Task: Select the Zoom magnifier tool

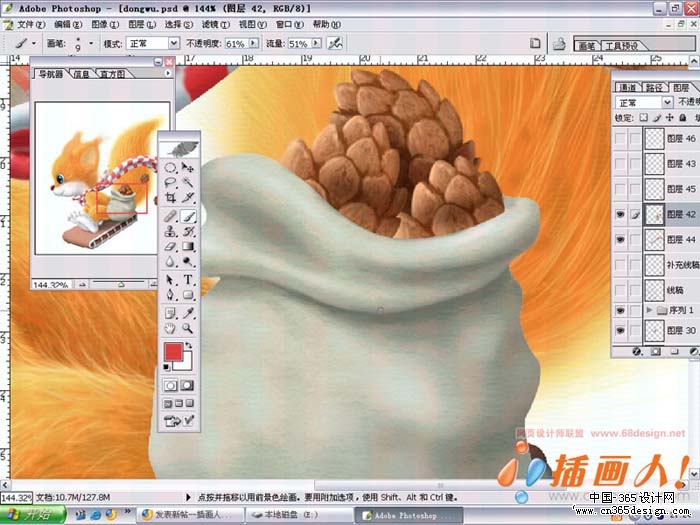Action: pos(188,329)
